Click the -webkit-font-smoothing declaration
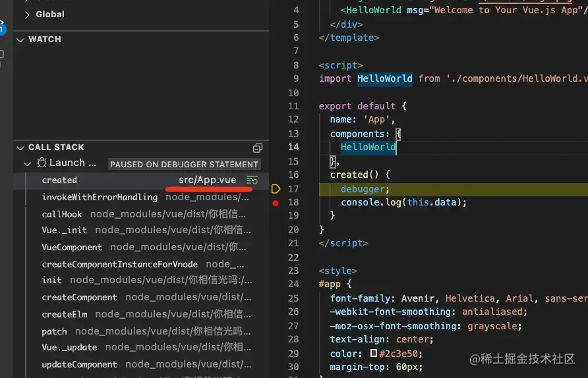The height and width of the screenshot is (378, 588). coord(428,311)
